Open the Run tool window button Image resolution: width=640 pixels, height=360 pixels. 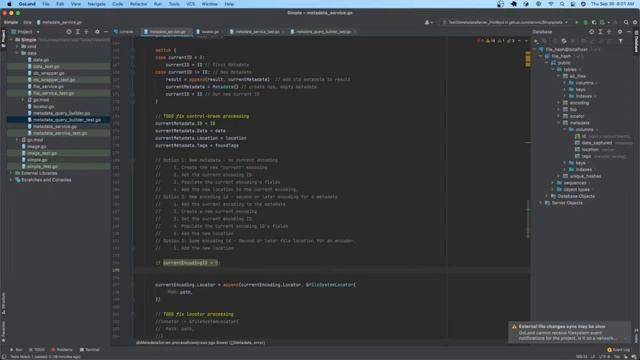click(x=16, y=350)
